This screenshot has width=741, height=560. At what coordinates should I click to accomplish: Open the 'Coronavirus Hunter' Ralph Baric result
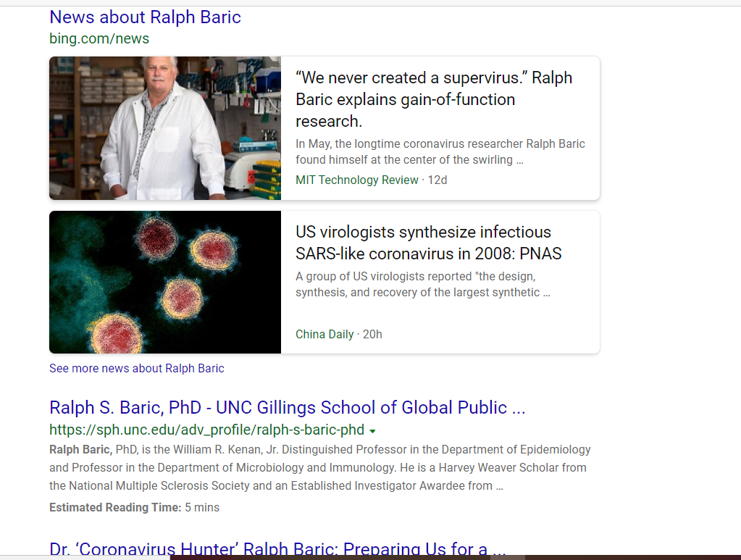278,548
